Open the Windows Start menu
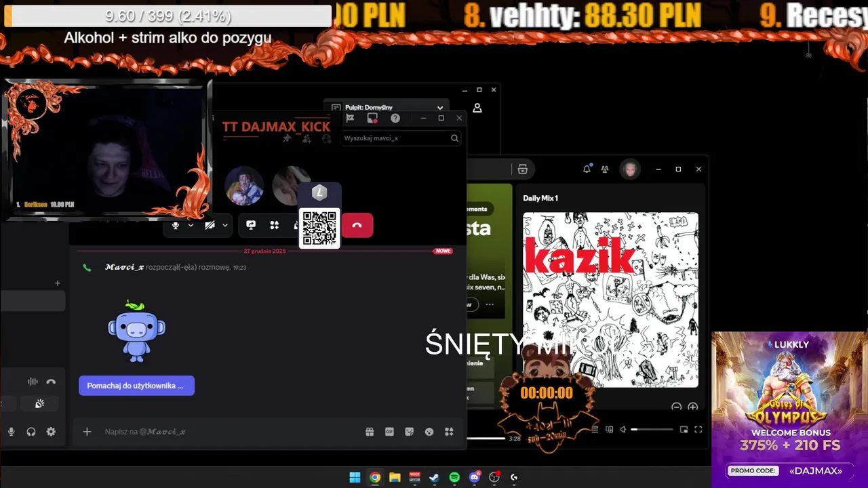Screen dimensions: 868x488 [x=355, y=477]
